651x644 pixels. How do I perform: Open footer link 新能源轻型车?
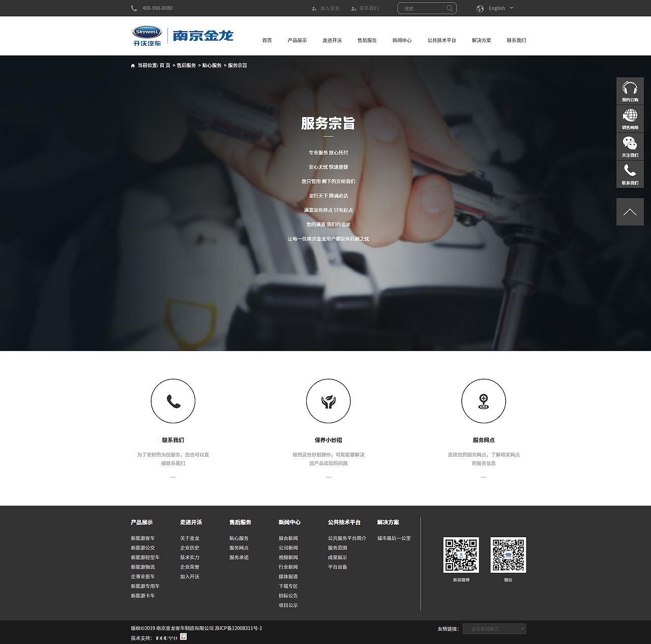pyautogui.click(x=145, y=558)
